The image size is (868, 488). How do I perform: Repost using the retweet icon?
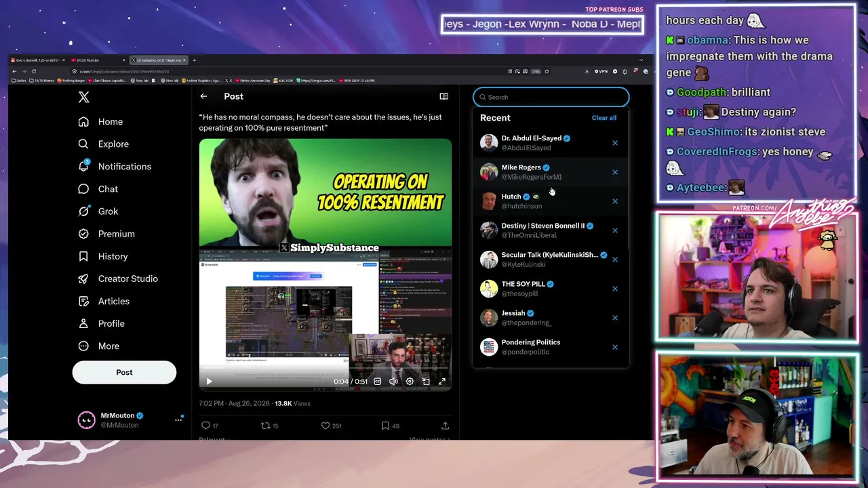point(266,426)
